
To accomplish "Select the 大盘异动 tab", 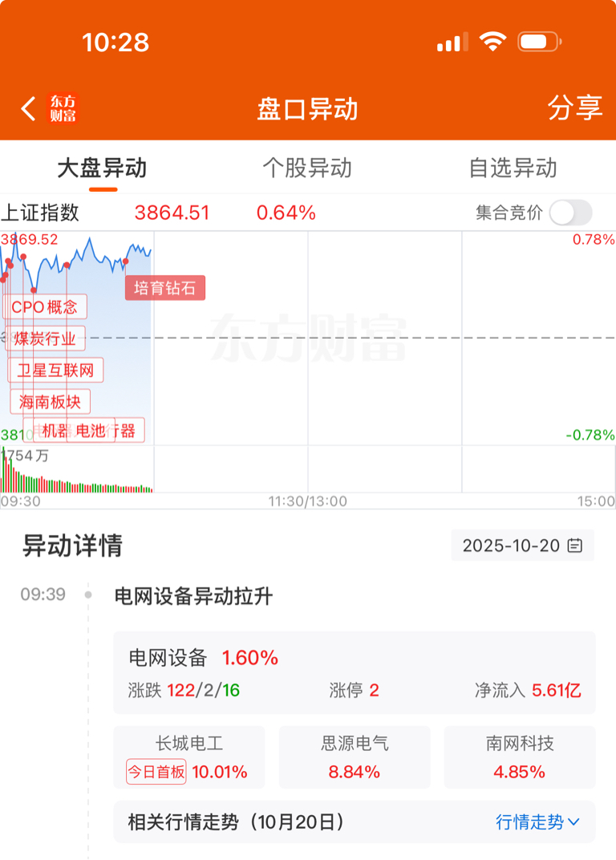I will point(102,168).
